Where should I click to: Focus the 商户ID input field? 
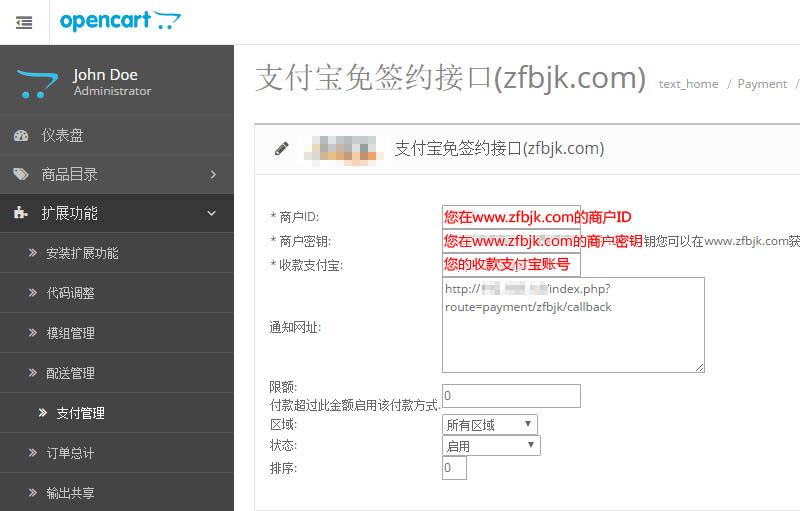click(511, 217)
